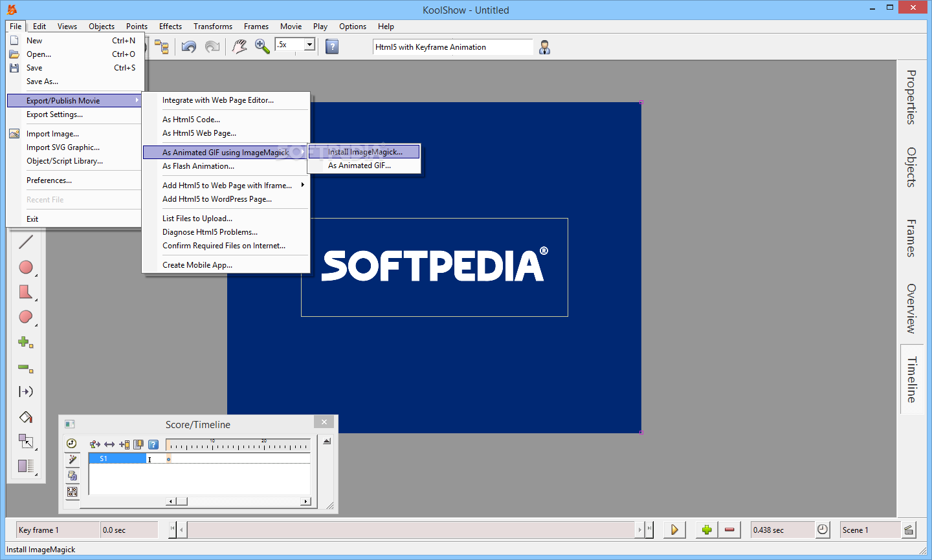Click the green plus add-point tool

click(26, 342)
